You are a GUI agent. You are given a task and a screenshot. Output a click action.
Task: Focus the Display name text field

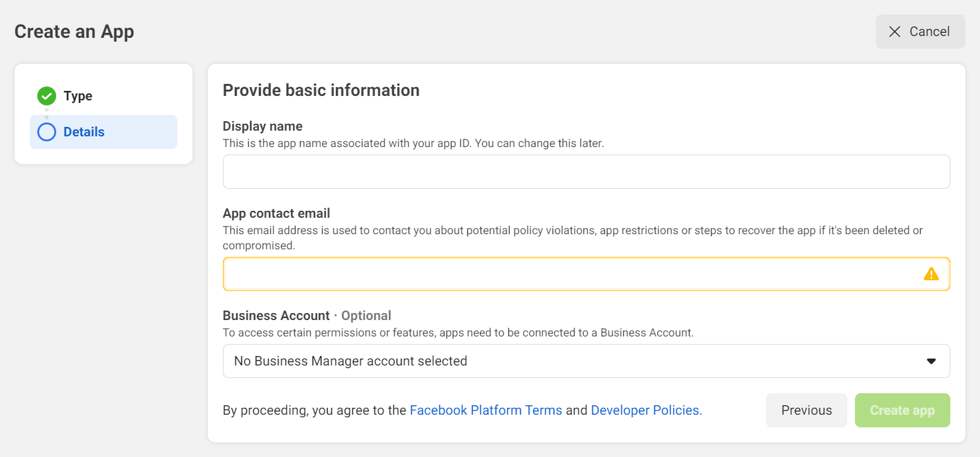586,172
